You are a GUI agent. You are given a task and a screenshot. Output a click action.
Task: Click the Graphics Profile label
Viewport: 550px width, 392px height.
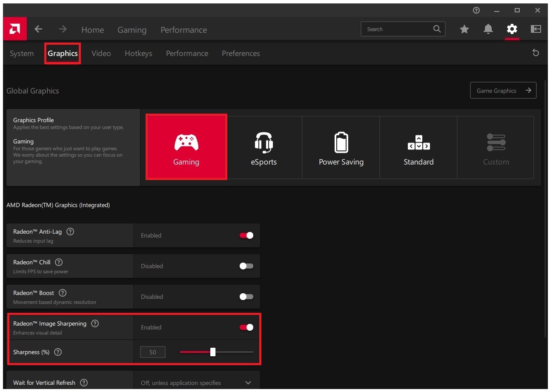click(34, 120)
